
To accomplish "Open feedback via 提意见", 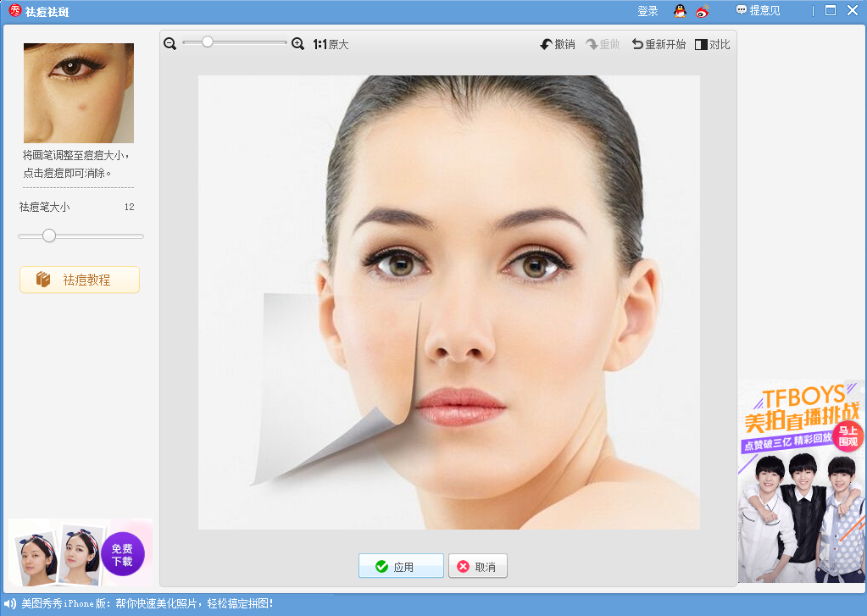I will point(756,11).
